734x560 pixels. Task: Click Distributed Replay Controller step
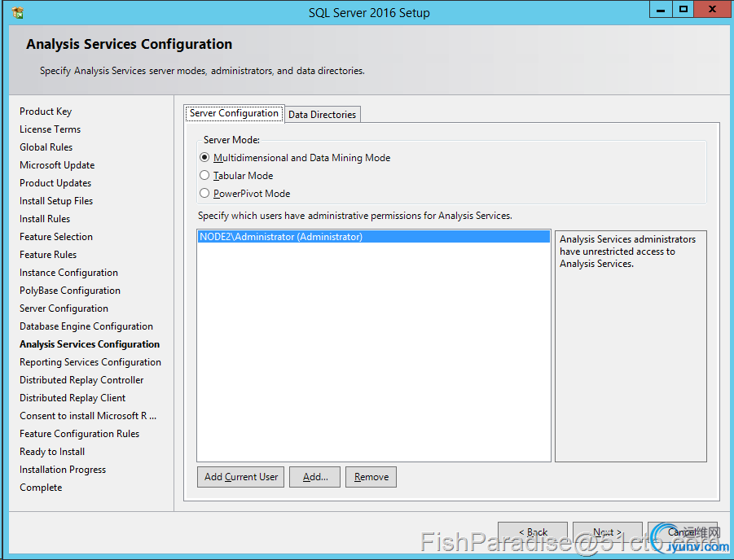81,380
